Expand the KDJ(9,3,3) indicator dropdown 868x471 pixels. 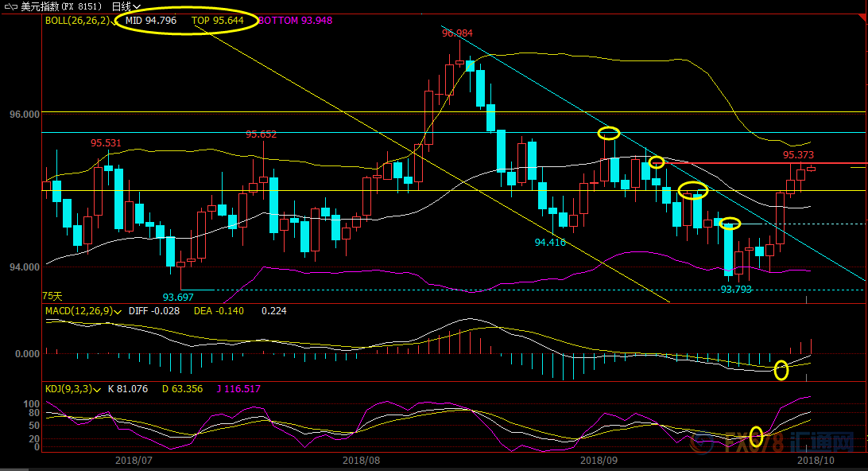[x=97, y=390]
